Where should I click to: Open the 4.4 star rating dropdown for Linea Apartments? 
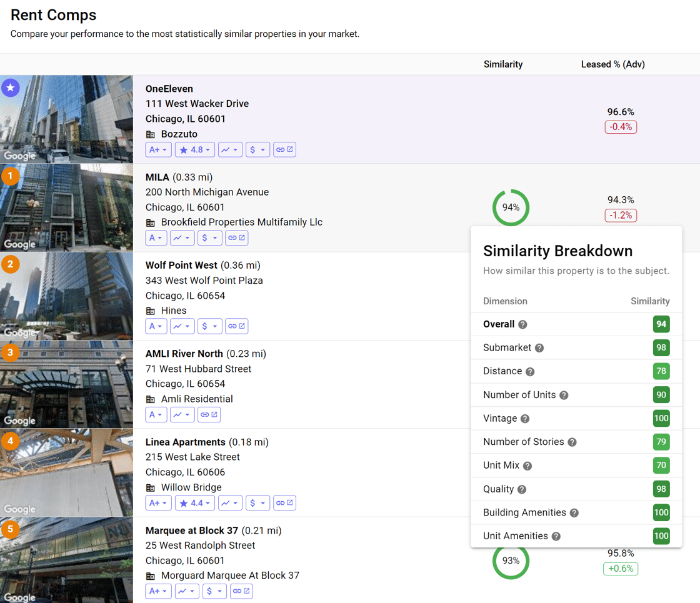[194, 503]
